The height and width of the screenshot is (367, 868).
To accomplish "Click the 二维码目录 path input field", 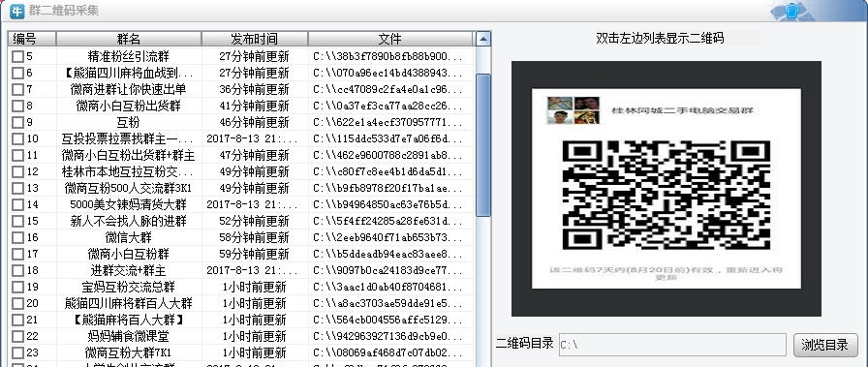I will point(672,345).
